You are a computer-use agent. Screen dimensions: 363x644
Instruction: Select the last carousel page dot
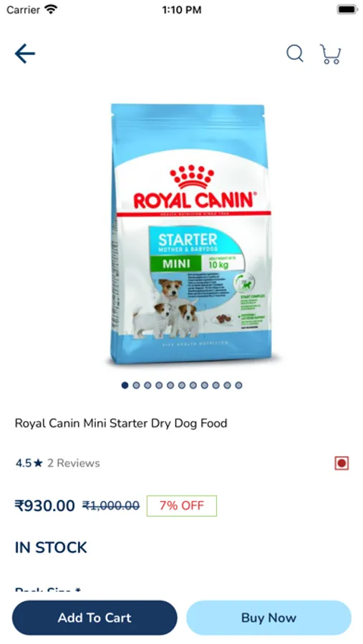click(238, 385)
